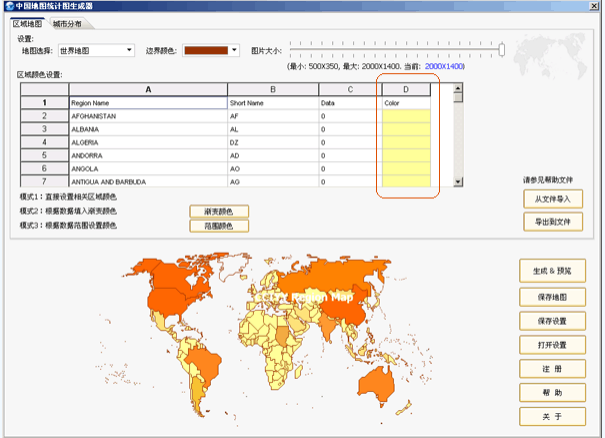This screenshot has width=605, height=438.
Task: Click the yellow color cell for ANGOLA
Action: tap(406, 169)
